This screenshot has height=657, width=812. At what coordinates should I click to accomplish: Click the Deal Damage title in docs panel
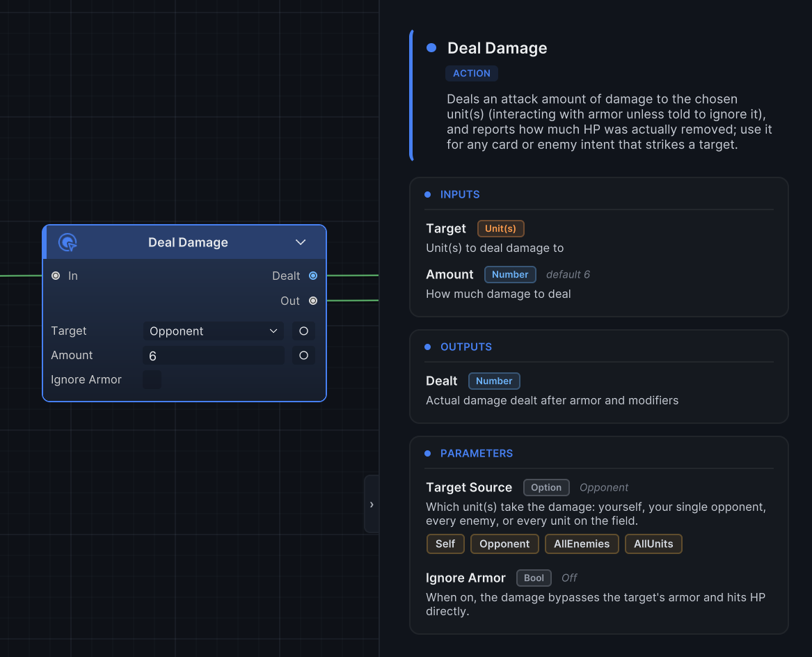click(497, 48)
